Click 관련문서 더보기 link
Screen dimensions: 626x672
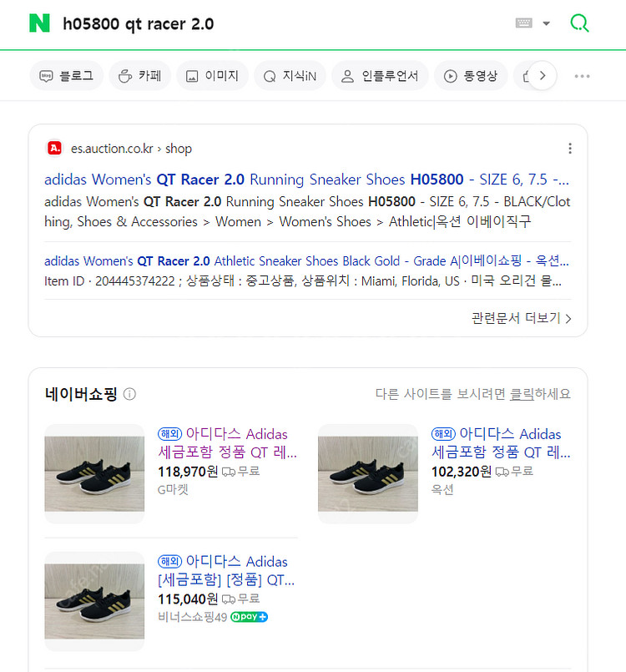521,318
